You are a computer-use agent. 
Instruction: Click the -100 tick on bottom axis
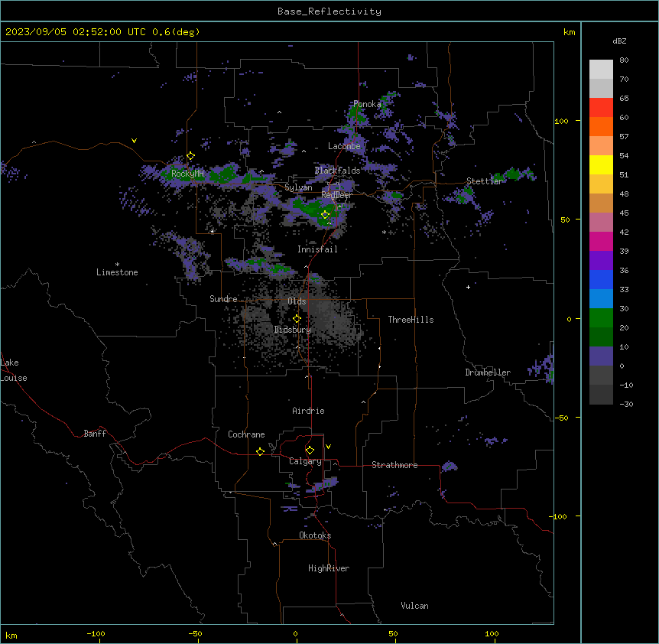pos(96,633)
